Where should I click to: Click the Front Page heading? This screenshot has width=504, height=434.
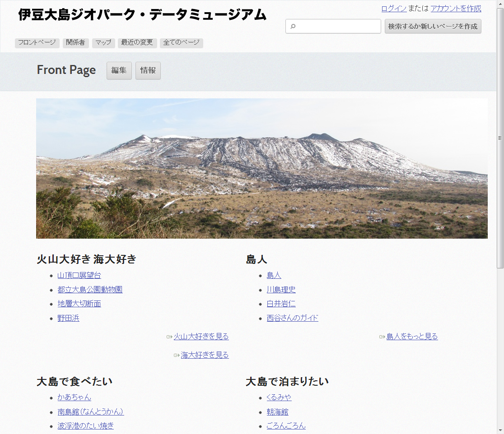point(66,70)
